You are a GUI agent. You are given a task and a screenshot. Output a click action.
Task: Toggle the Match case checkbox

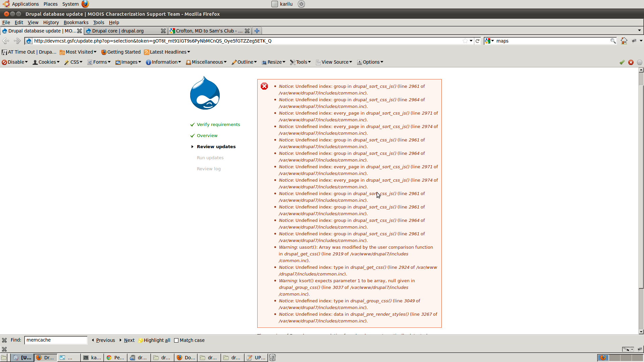point(176,340)
